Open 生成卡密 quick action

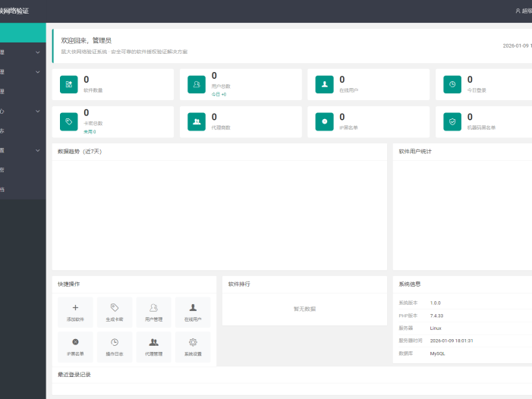pos(114,312)
